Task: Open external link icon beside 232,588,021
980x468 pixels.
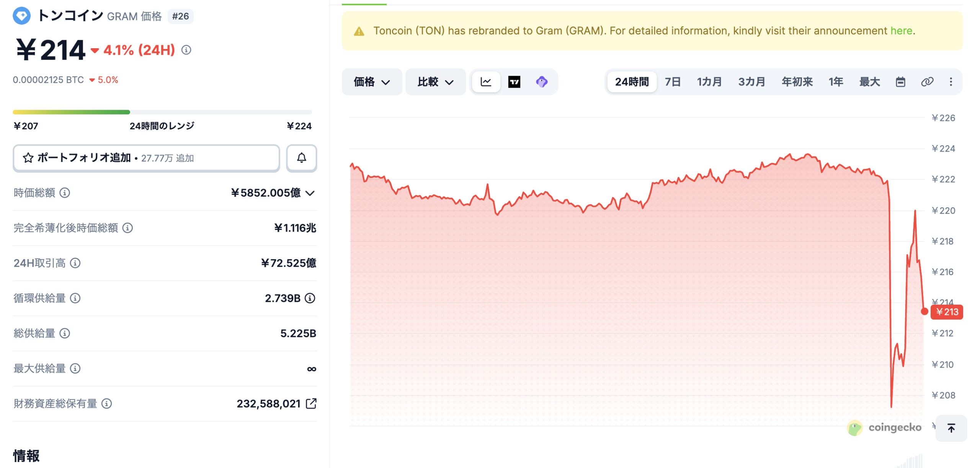Action: point(311,403)
